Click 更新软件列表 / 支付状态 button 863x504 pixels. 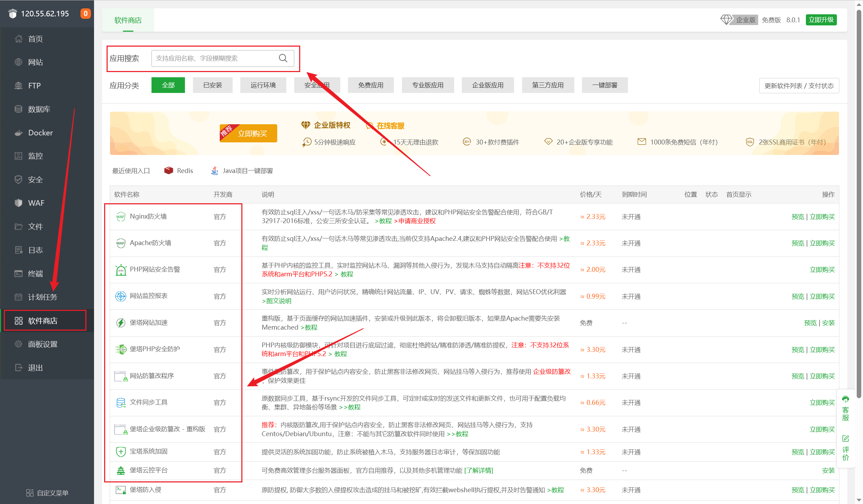click(x=799, y=86)
